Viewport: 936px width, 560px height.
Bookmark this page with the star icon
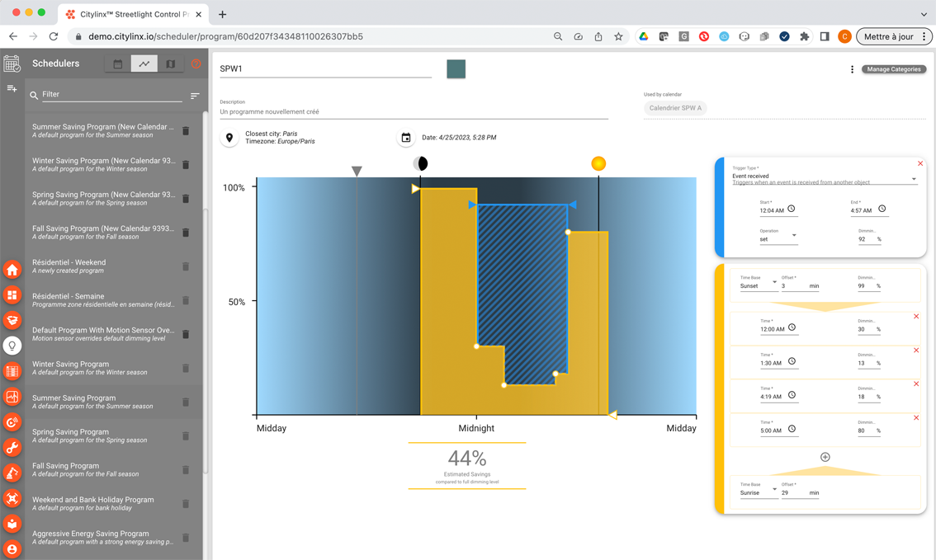(x=618, y=36)
